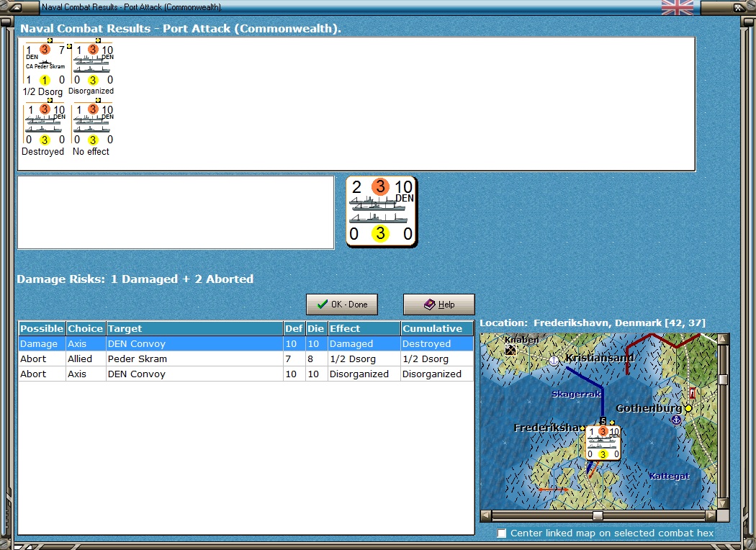Click the Kristiansand port anchor icon
Viewport: 756px width, 550px height.
(x=554, y=360)
